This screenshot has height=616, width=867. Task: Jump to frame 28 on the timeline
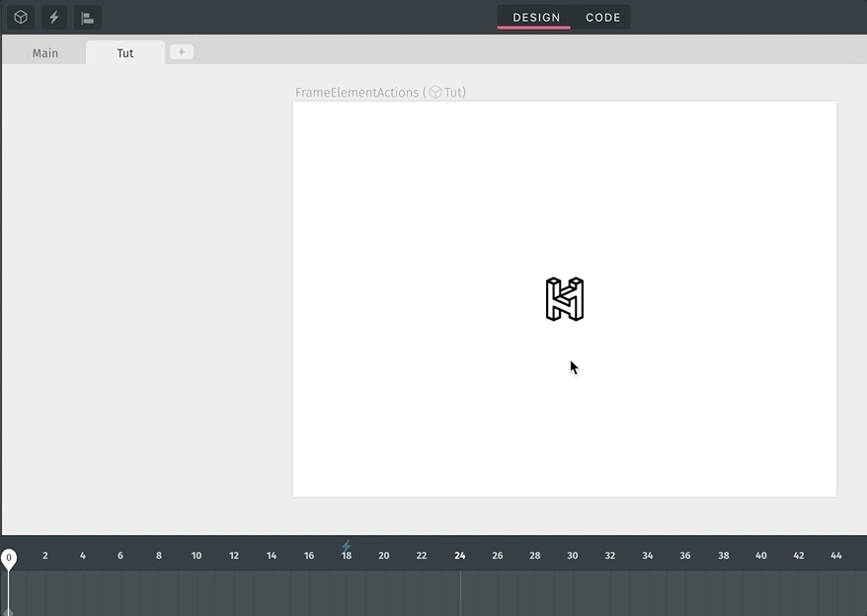coord(534,556)
